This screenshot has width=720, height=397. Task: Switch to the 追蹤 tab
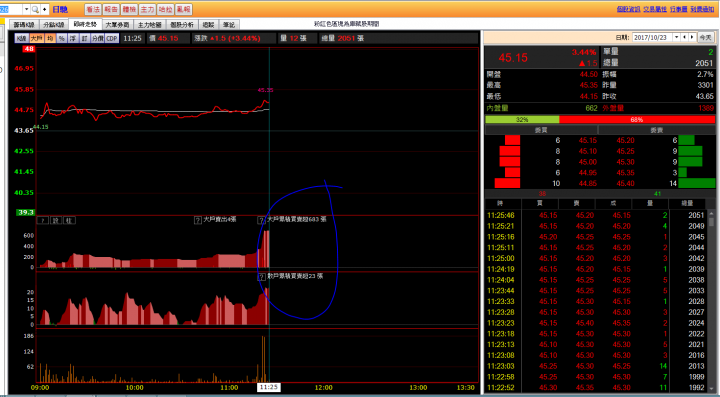tap(208, 24)
